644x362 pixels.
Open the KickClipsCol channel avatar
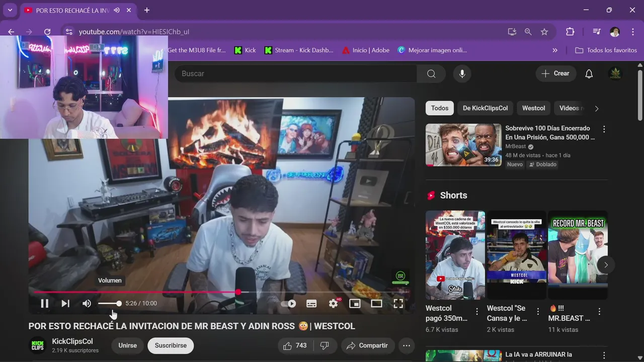point(38,345)
